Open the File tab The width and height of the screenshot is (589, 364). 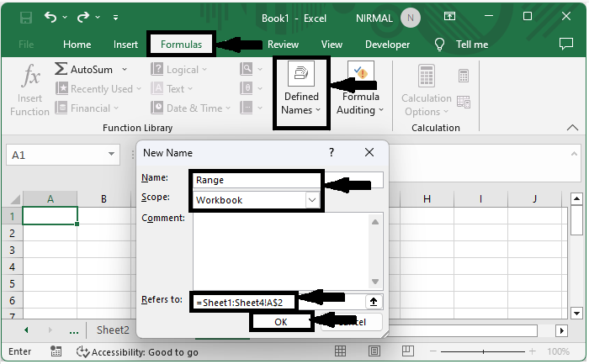(26, 45)
